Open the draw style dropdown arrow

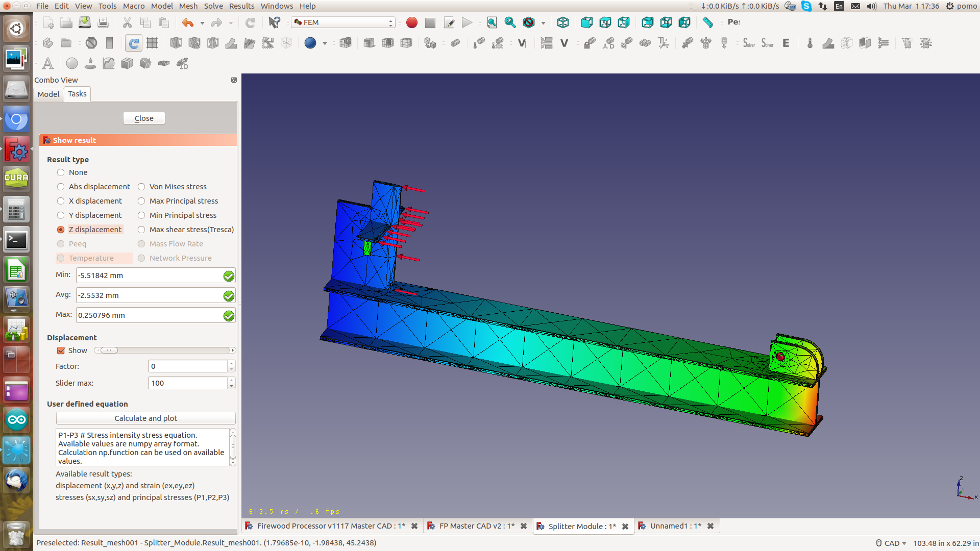pyautogui.click(x=543, y=23)
